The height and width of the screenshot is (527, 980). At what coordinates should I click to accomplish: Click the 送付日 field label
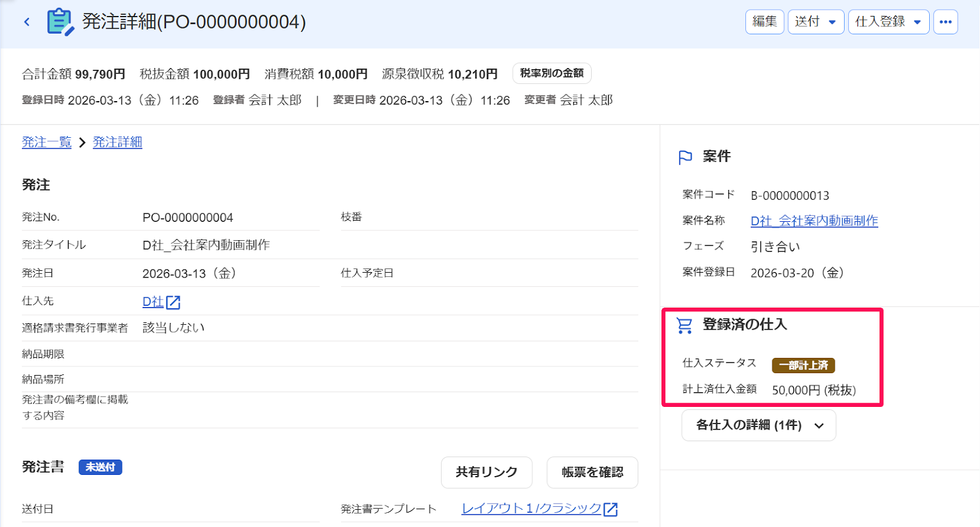click(37, 509)
